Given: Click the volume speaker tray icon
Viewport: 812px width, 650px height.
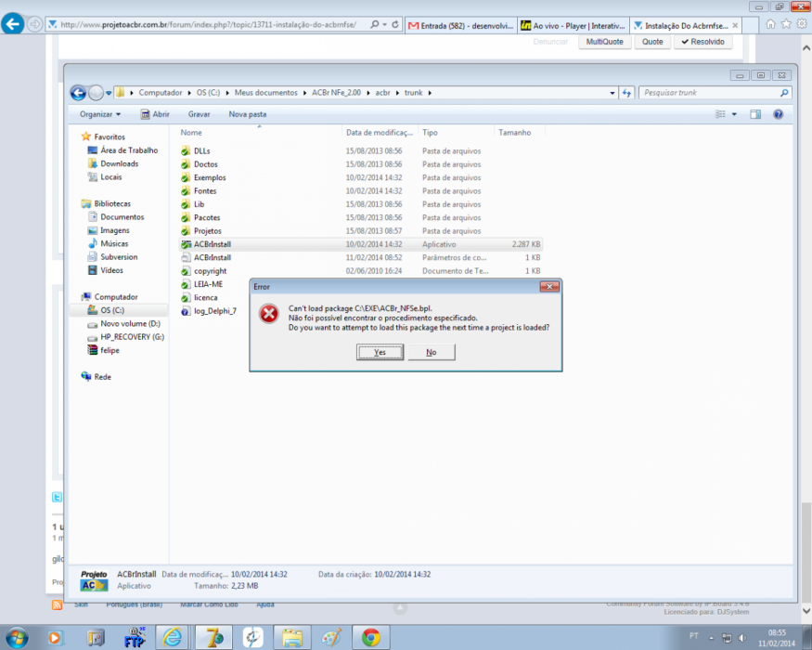Looking at the screenshot, I should [x=742, y=638].
